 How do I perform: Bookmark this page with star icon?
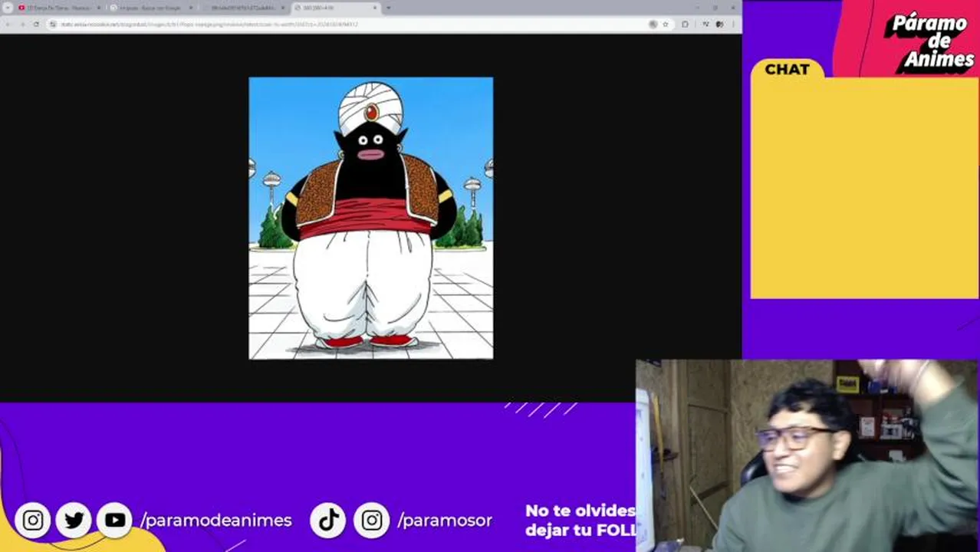point(665,24)
